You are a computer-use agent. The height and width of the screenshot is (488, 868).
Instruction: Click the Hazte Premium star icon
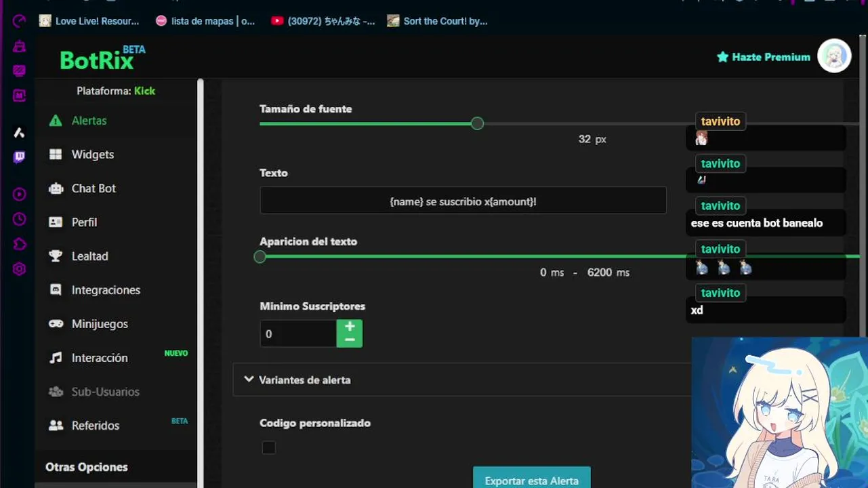coord(722,57)
